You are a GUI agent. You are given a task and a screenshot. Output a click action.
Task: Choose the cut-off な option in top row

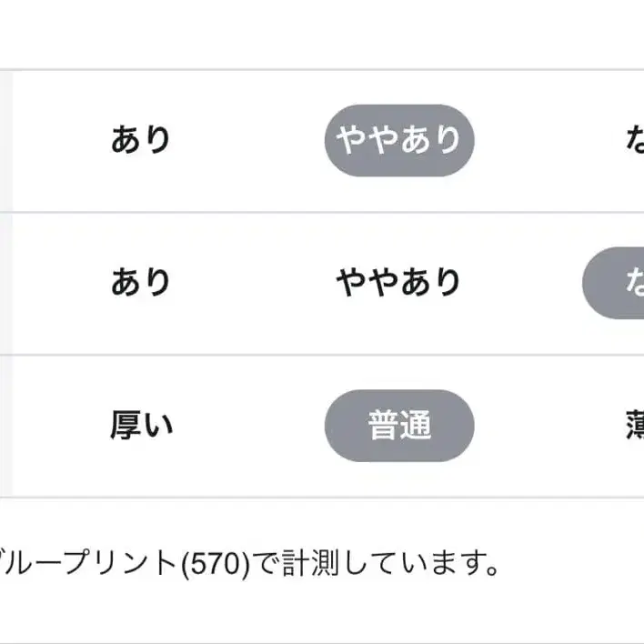[634, 140]
